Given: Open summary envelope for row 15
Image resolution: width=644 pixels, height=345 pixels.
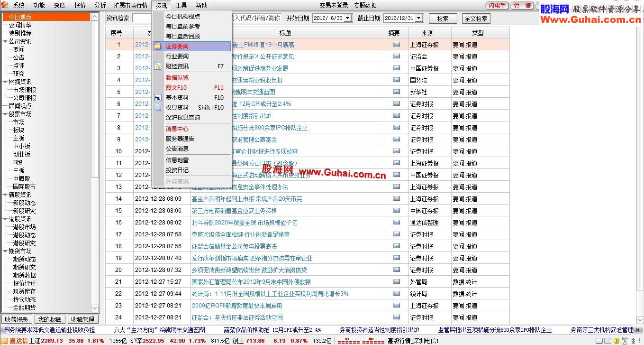Looking at the screenshot, I should [x=397, y=210].
